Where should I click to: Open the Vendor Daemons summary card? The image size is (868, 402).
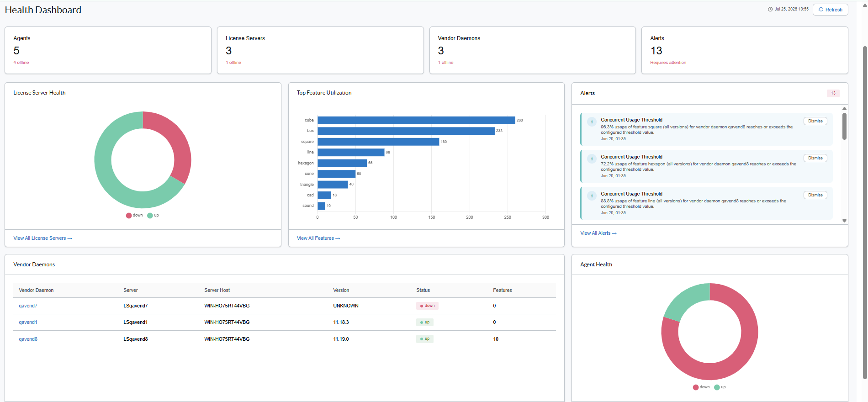coord(532,50)
